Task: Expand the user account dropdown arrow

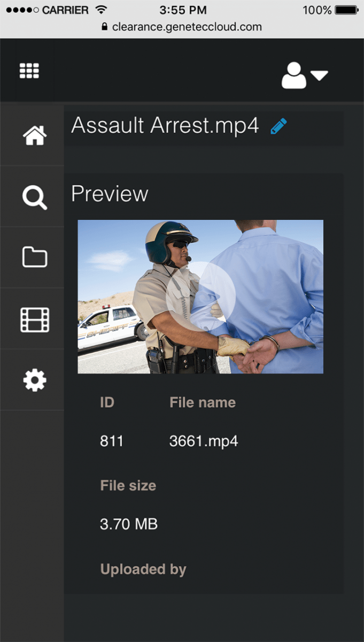Action: 319,76
